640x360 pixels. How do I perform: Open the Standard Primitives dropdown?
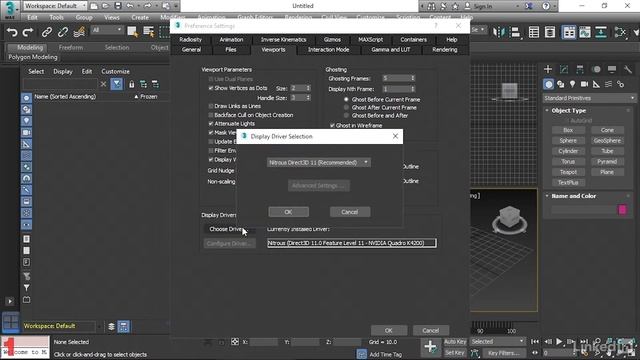pos(589,98)
